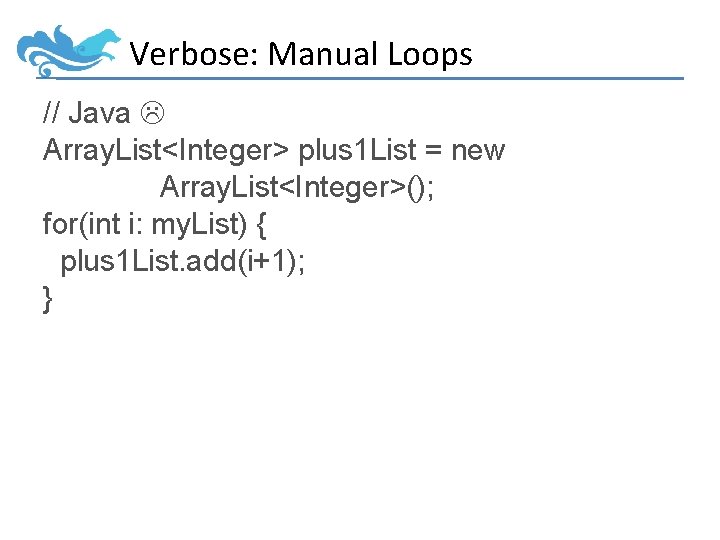Click the opening curly brace after my.List
This screenshot has width=720, height=540.
point(261,224)
